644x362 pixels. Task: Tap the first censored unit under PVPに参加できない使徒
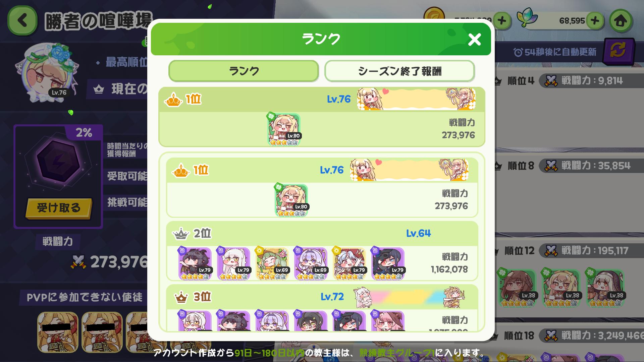[58, 332]
